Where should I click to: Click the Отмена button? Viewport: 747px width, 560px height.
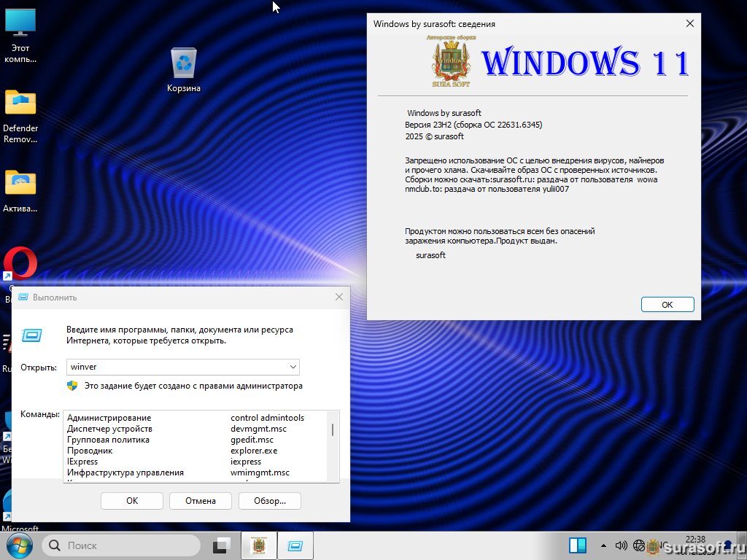tap(200, 501)
